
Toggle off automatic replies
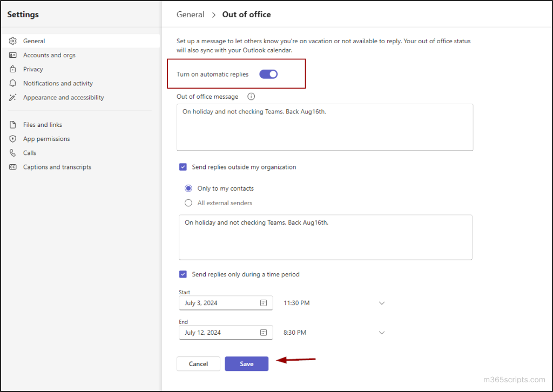(x=268, y=74)
